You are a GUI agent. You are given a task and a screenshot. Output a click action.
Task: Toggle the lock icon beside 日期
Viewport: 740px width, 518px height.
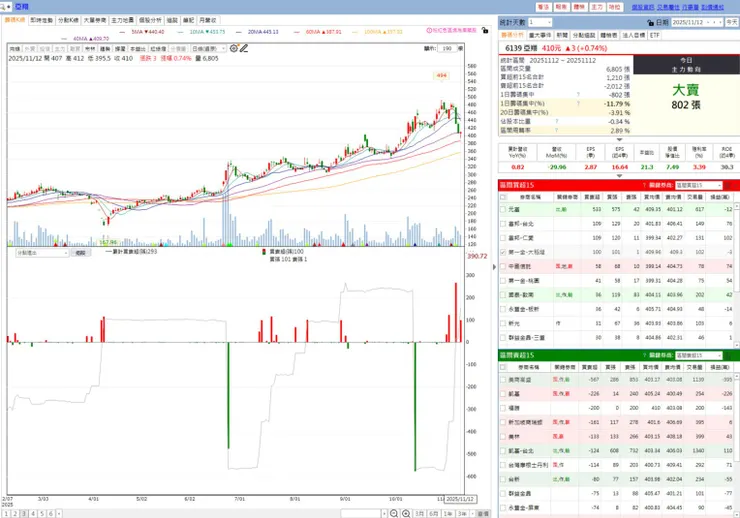(x=650, y=22)
